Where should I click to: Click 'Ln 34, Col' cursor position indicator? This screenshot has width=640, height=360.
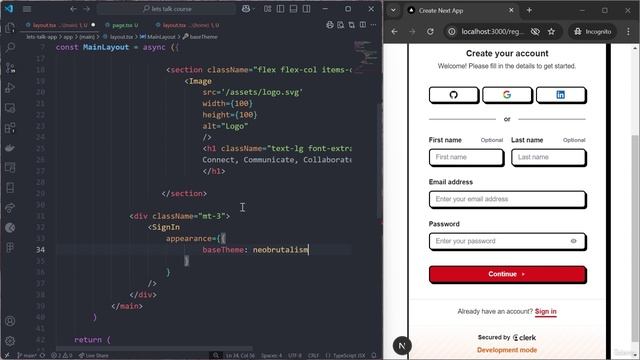pos(240,356)
